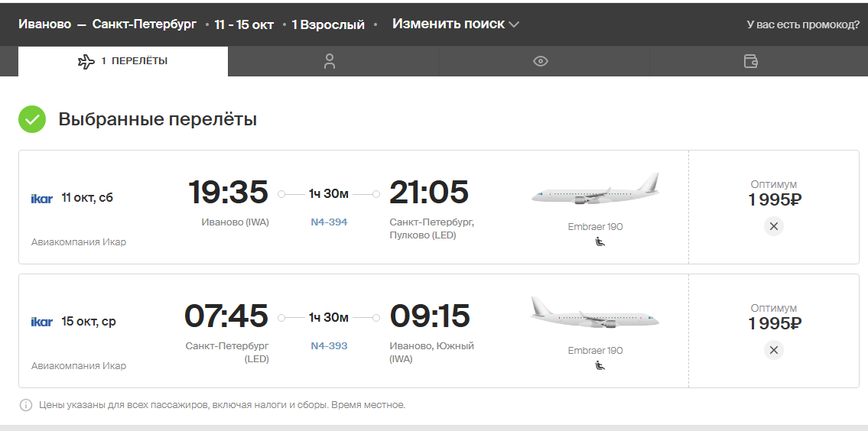868x431 pixels.
Task: Go to the wallet payment step
Action: 751,61
